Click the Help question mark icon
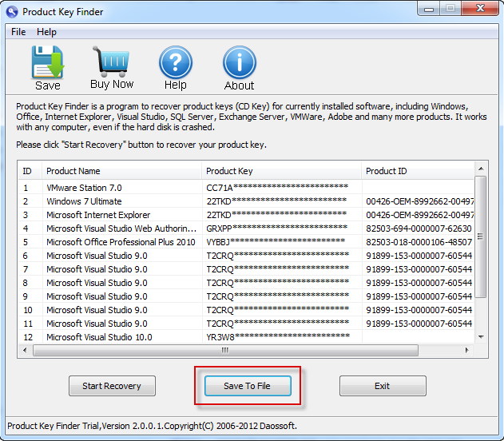This screenshot has width=504, height=441. [x=176, y=62]
